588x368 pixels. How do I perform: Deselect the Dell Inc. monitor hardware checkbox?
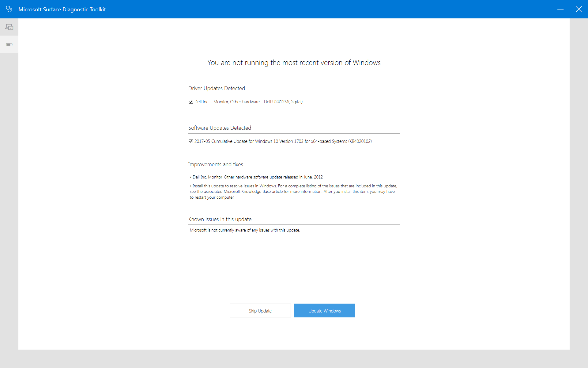191,102
